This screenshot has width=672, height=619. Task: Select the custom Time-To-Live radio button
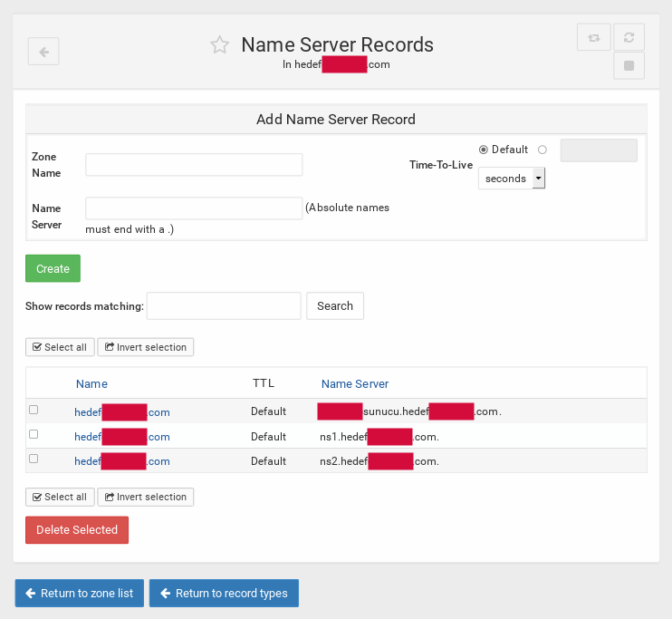tap(542, 150)
